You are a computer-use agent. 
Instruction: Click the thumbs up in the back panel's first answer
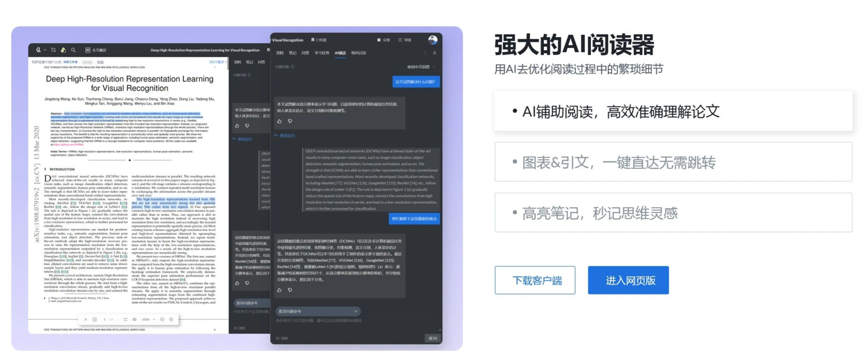tap(237, 126)
